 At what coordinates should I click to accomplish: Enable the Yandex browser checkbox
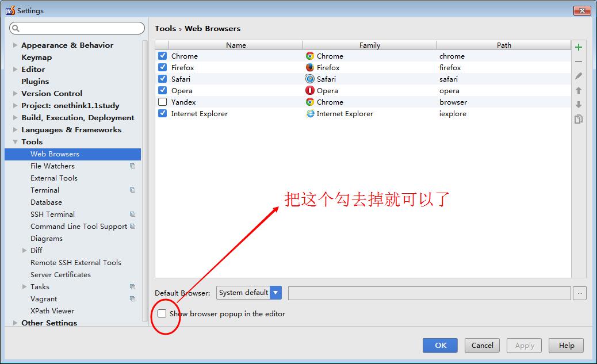[x=163, y=102]
